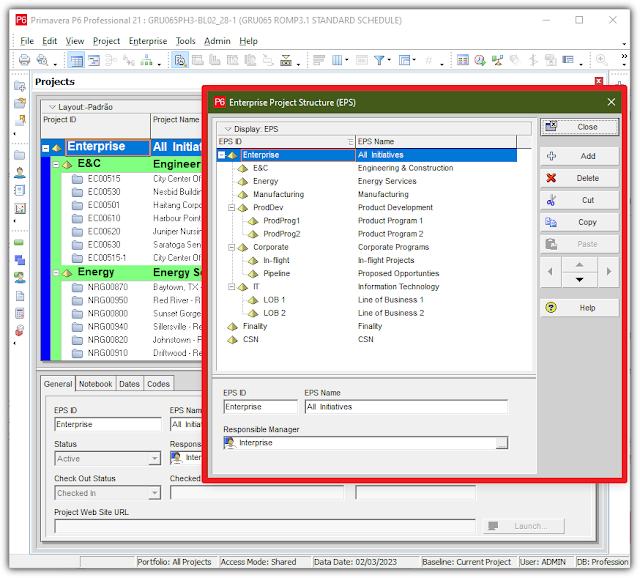The image size is (640, 578).
Task: Select project EC00515 in Projects list
Action: 104,179
